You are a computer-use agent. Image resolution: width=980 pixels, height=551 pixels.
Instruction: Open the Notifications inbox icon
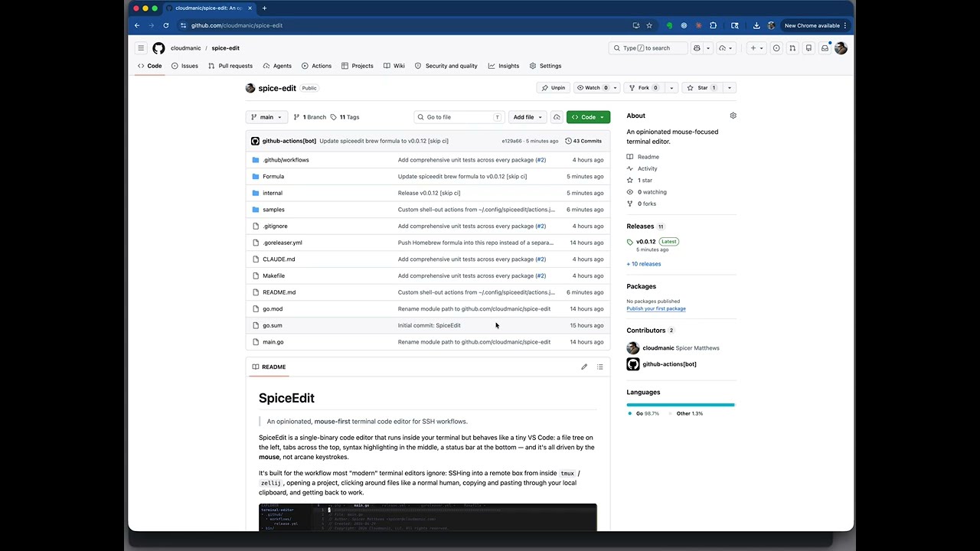(x=825, y=48)
